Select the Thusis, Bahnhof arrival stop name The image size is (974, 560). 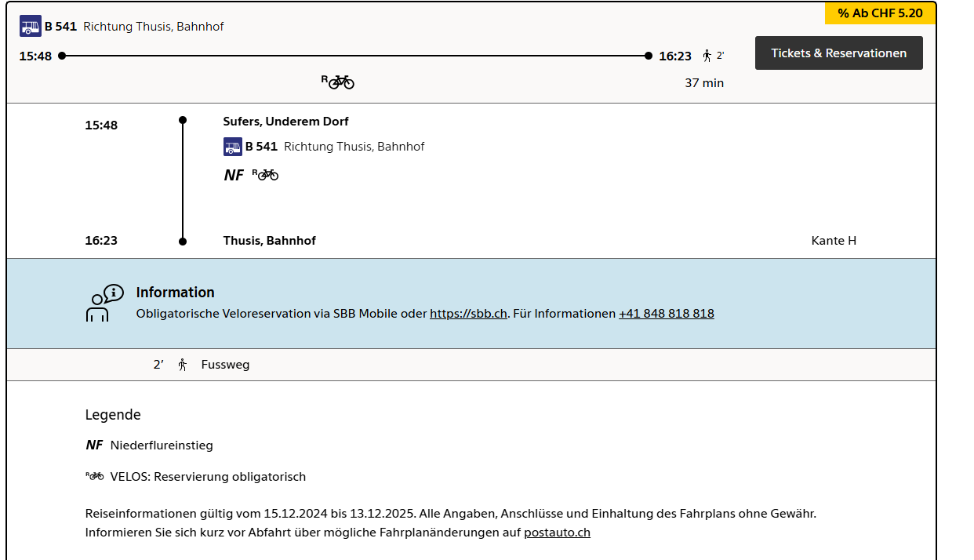(x=269, y=241)
